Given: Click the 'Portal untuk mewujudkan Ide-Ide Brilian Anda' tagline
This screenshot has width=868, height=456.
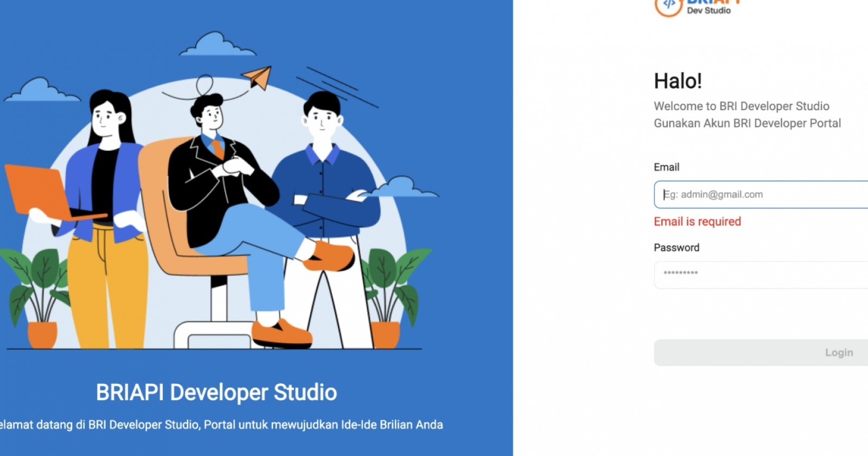Looking at the screenshot, I should [x=323, y=425].
